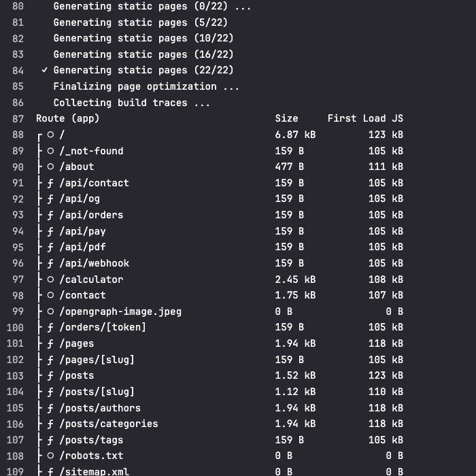Click the circle icon beside /robots.txt

pyautogui.click(x=50, y=456)
